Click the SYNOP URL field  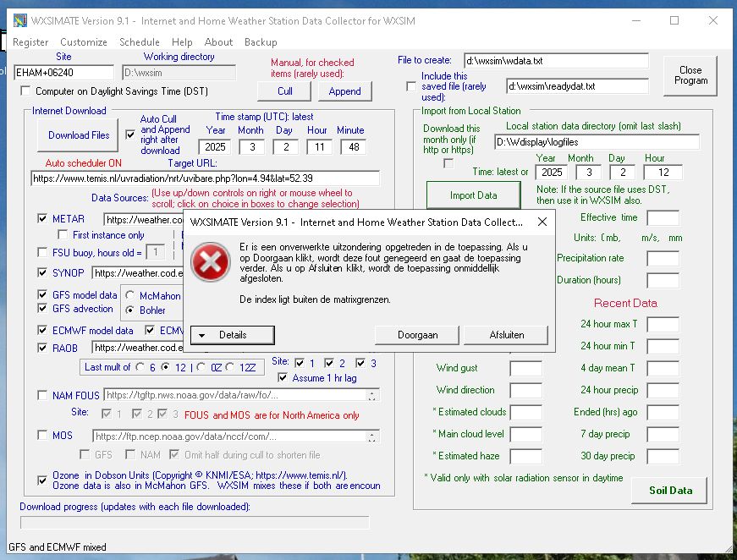point(138,273)
